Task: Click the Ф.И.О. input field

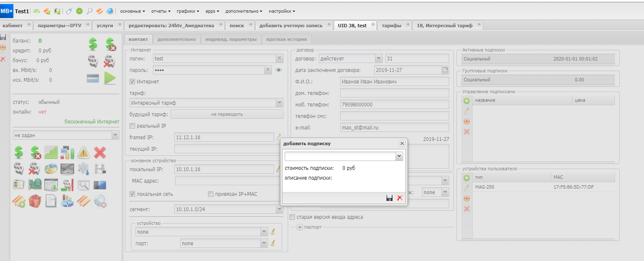Action: click(x=394, y=81)
